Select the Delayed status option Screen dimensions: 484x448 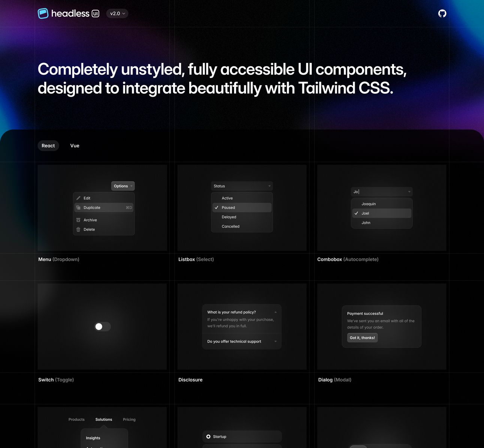242,217
